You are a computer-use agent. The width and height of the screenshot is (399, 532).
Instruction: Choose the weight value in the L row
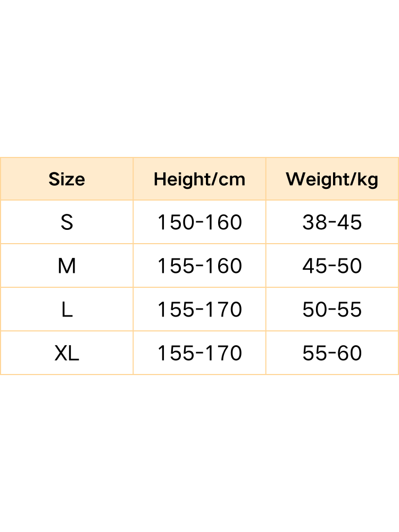(x=332, y=310)
